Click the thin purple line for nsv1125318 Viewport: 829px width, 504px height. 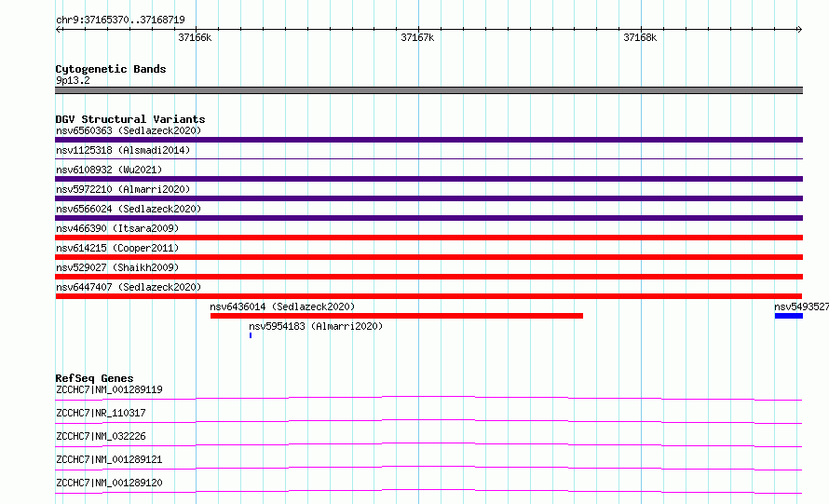[428, 158]
